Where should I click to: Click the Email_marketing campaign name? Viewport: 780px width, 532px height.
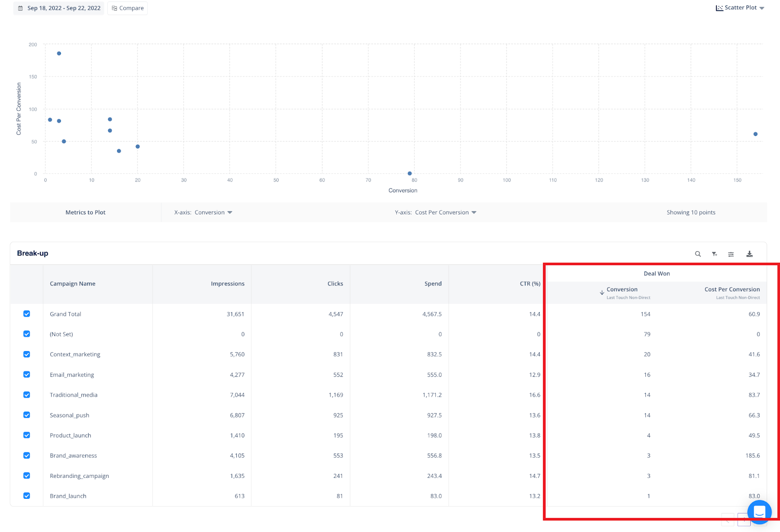(72, 375)
